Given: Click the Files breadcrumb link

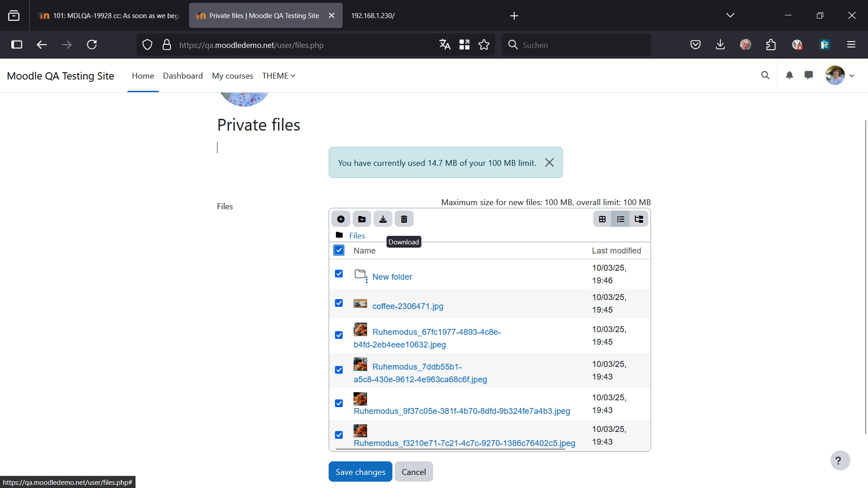Looking at the screenshot, I should (357, 236).
